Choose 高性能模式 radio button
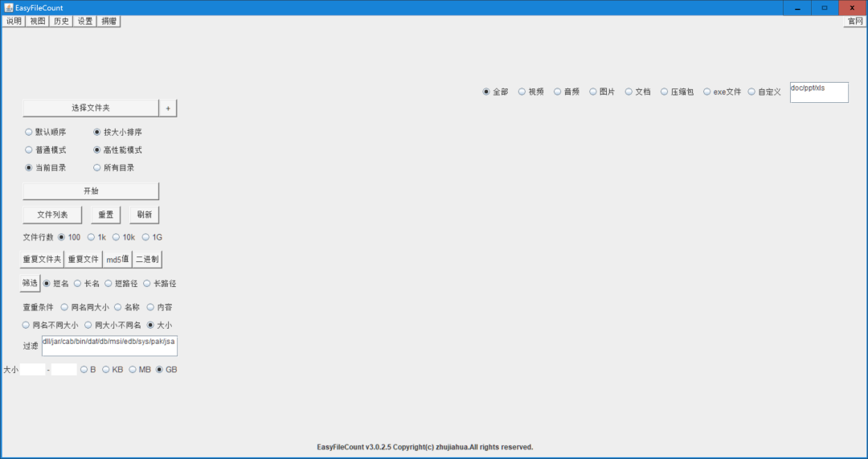The height and width of the screenshot is (459, 868). [117, 150]
